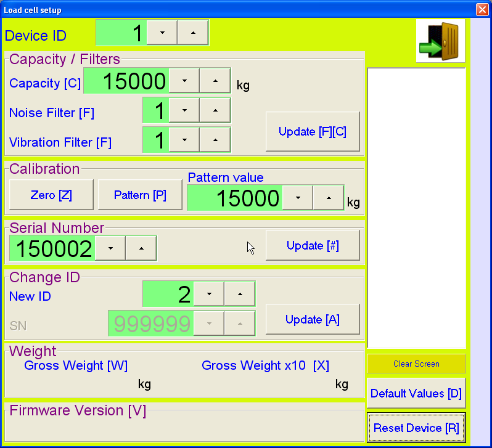Increase the Capacity [C] value
The width and height of the screenshot is (492, 448).
pos(215,81)
